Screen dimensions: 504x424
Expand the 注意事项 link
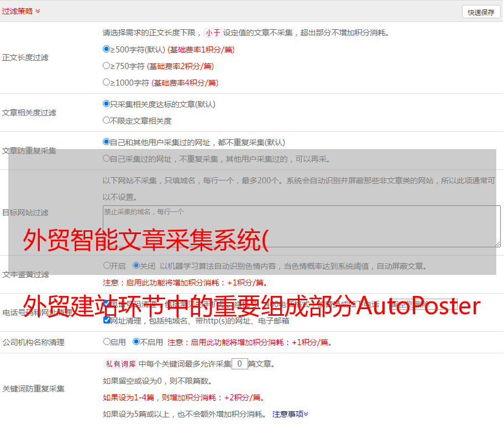point(290,414)
